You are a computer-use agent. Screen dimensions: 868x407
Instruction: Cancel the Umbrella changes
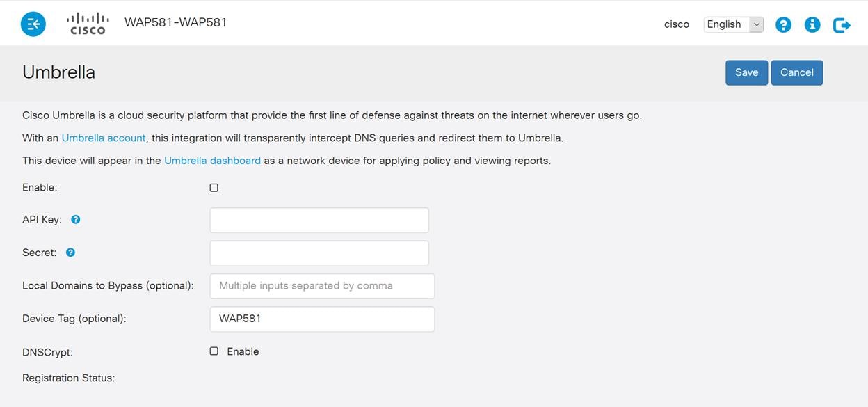[796, 72]
